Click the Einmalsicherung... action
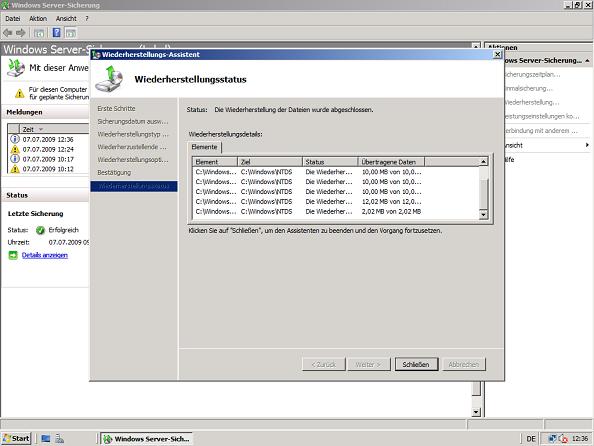Viewport: 594px width, 446px height. coord(528,88)
